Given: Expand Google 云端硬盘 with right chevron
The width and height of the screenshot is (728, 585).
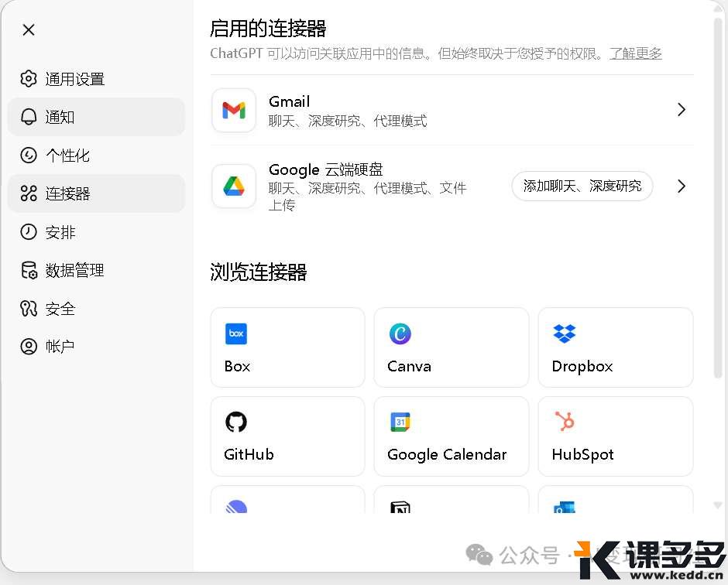Looking at the screenshot, I should (x=681, y=186).
